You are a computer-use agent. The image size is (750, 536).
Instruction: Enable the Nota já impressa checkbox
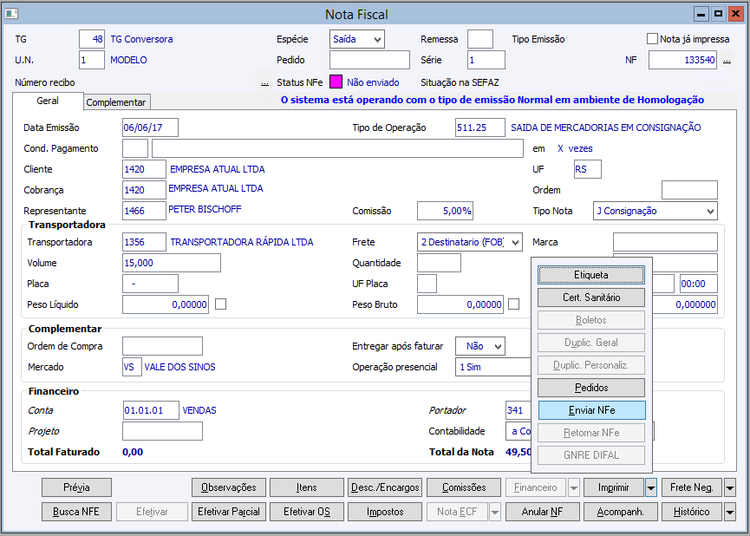652,39
